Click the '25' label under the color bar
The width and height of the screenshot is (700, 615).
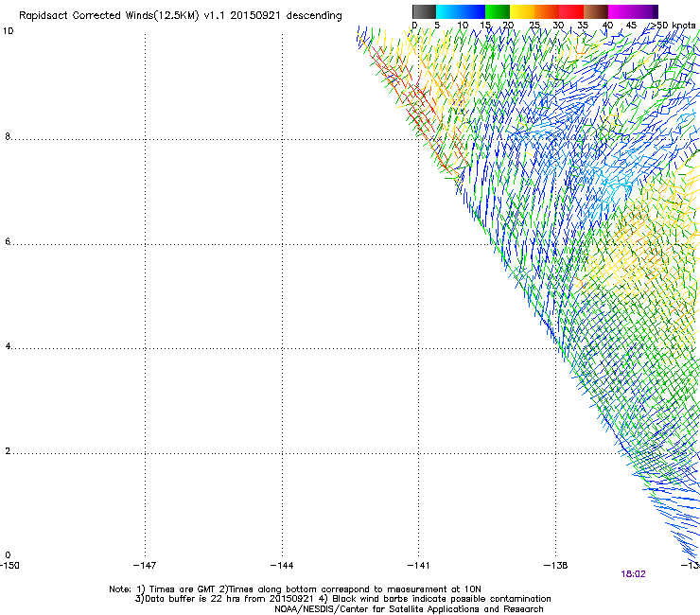pos(534,26)
